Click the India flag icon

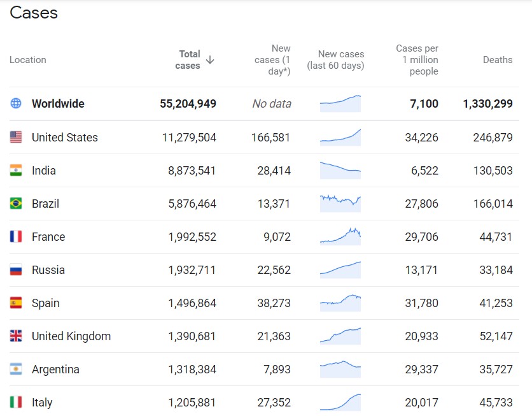[16, 170]
